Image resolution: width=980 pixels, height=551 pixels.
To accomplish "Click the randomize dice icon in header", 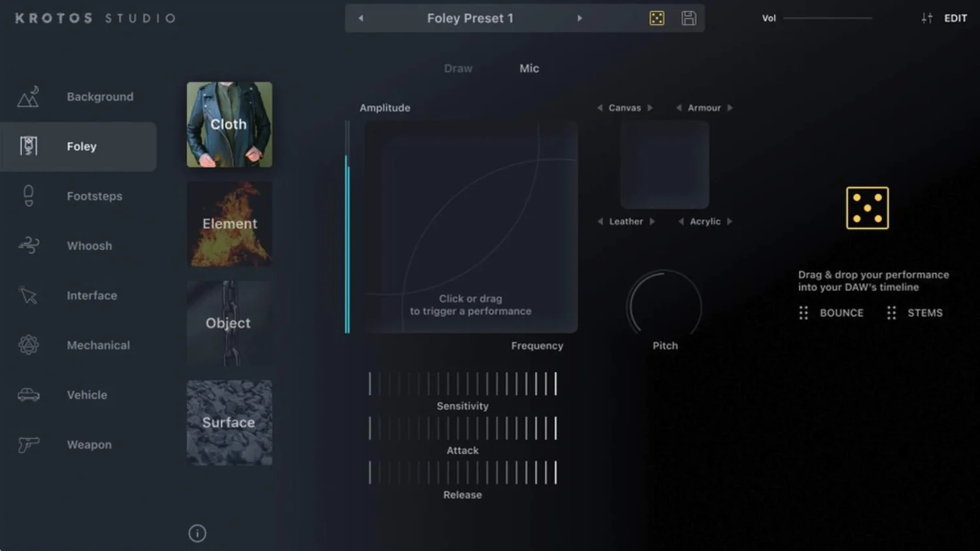I will pos(657,18).
